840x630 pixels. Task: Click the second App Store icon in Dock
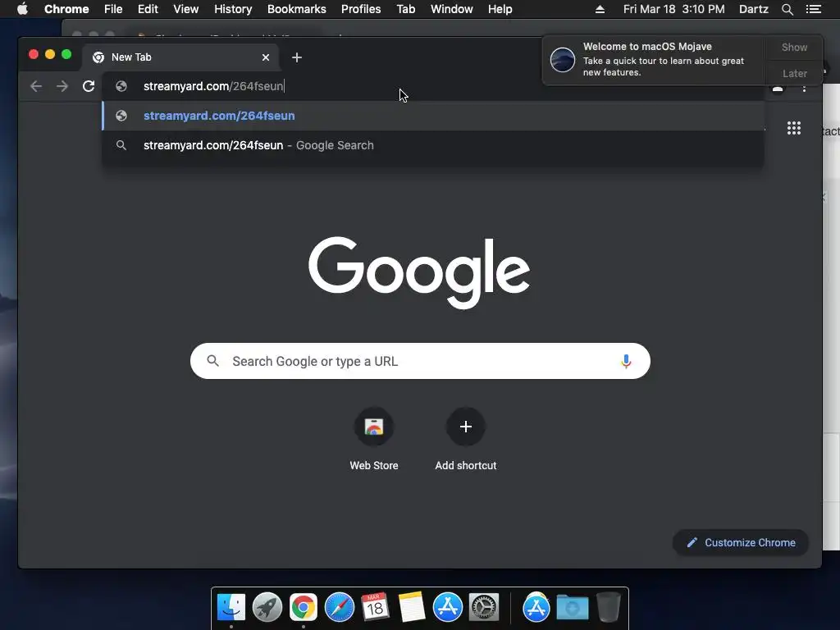click(x=536, y=608)
